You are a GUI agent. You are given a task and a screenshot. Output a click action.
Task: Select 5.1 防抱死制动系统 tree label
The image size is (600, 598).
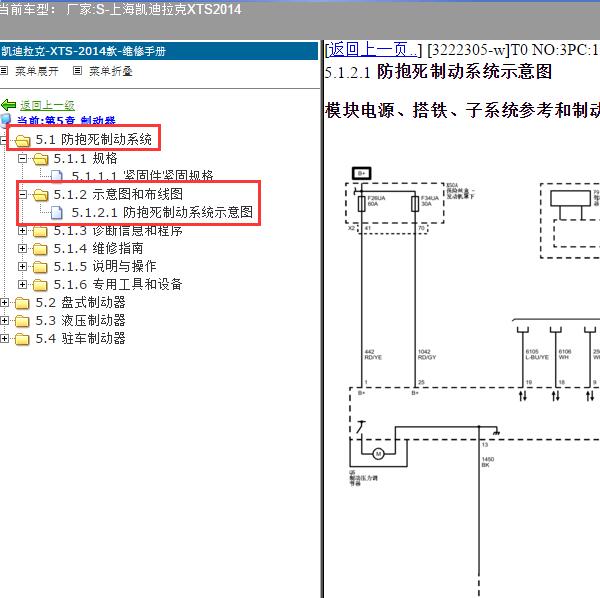94,139
